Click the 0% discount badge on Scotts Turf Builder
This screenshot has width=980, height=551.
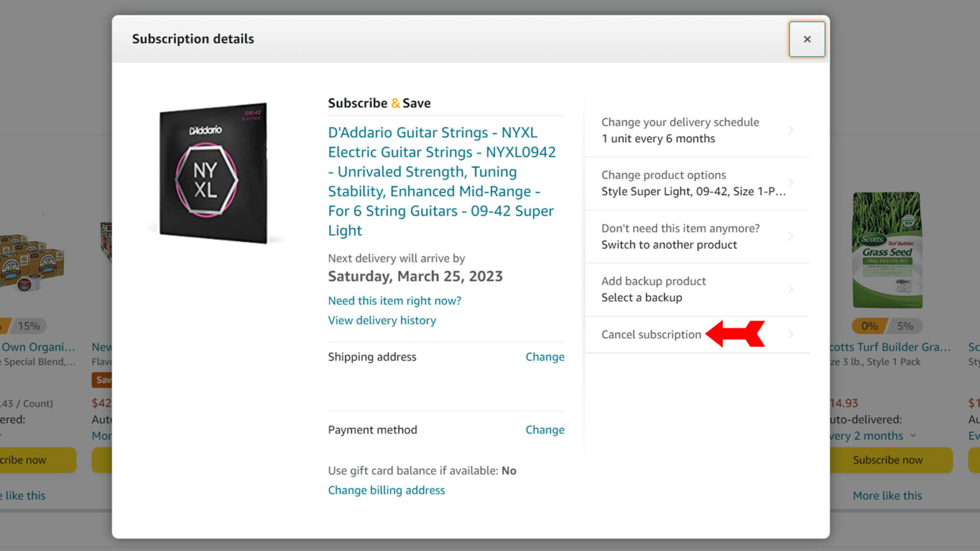coord(868,326)
